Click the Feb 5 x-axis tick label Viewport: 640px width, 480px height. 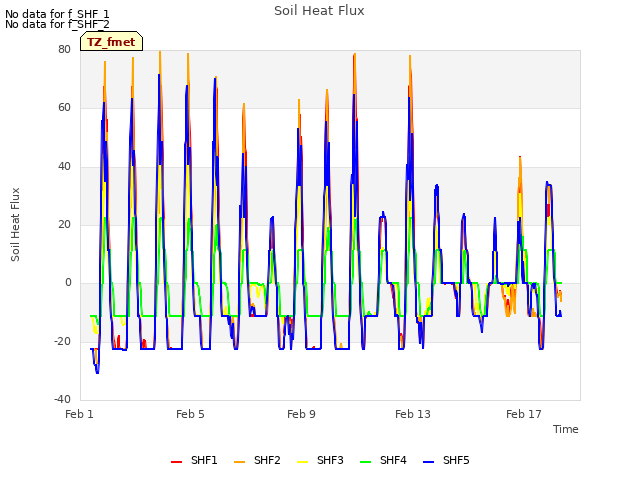pyautogui.click(x=190, y=414)
